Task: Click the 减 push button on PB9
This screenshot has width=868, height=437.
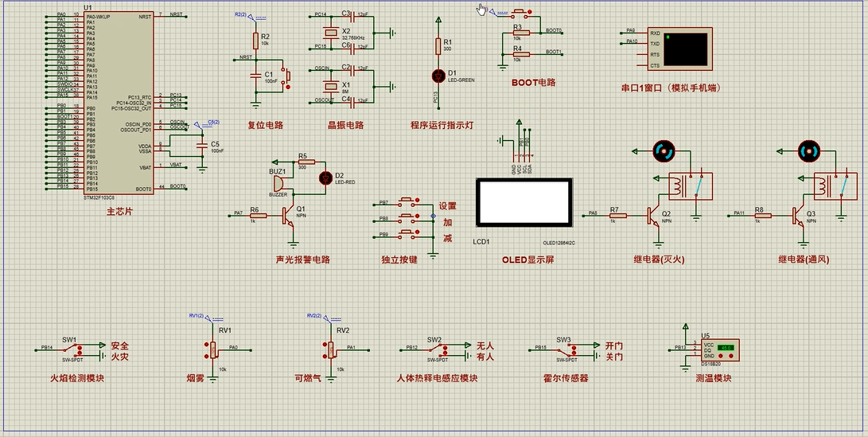Action: 408,232
